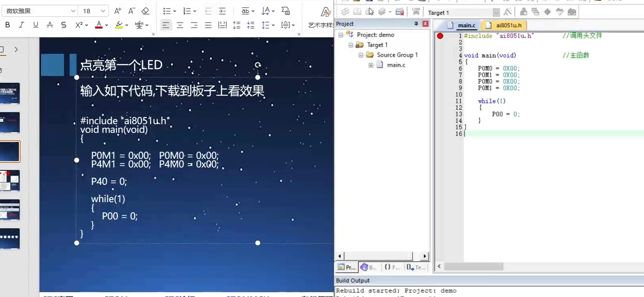Select the currently highlighted slide thumbnail
The height and width of the screenshot is (297, 644).
pyautogui.click(x=10, y=152)
